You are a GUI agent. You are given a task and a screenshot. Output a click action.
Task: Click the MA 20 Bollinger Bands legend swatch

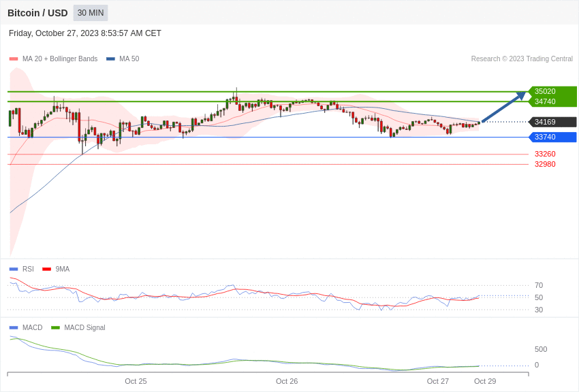tap(14, 59)
